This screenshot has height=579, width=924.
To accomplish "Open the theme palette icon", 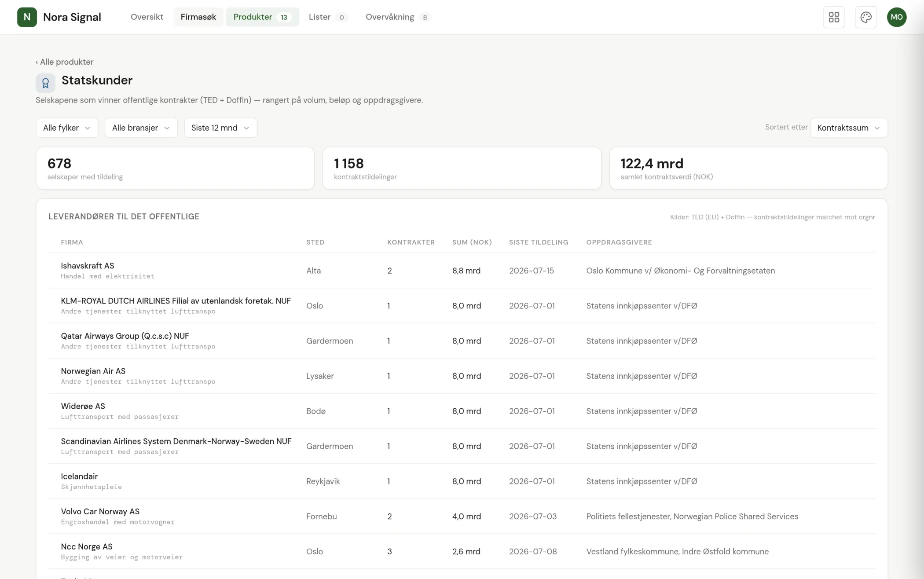I will 866,17.
